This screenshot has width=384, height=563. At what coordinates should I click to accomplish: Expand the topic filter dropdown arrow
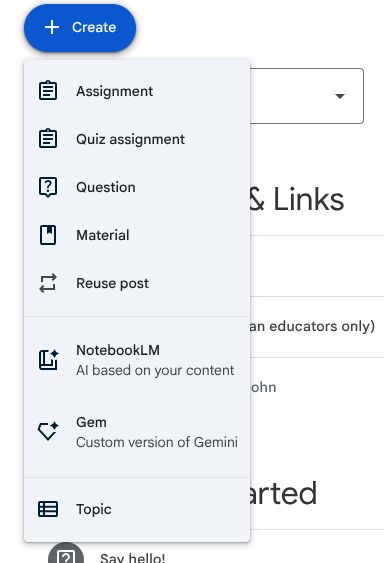(x=340, y=96)
